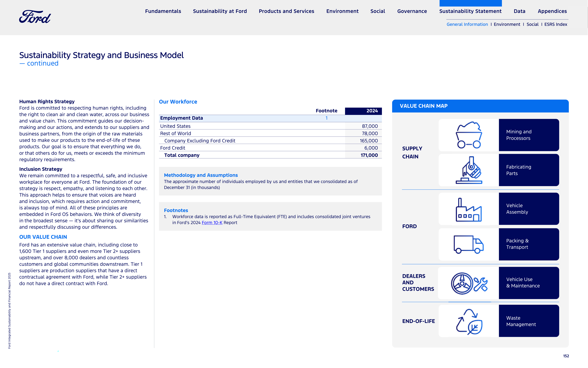
Task: Click the Employment Data row label
Action: pos(181,118)
